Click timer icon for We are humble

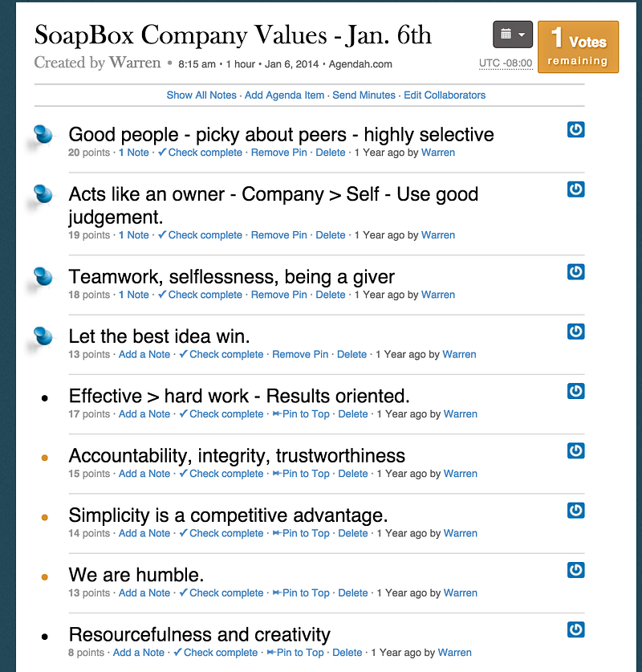[x=575, y=570]
